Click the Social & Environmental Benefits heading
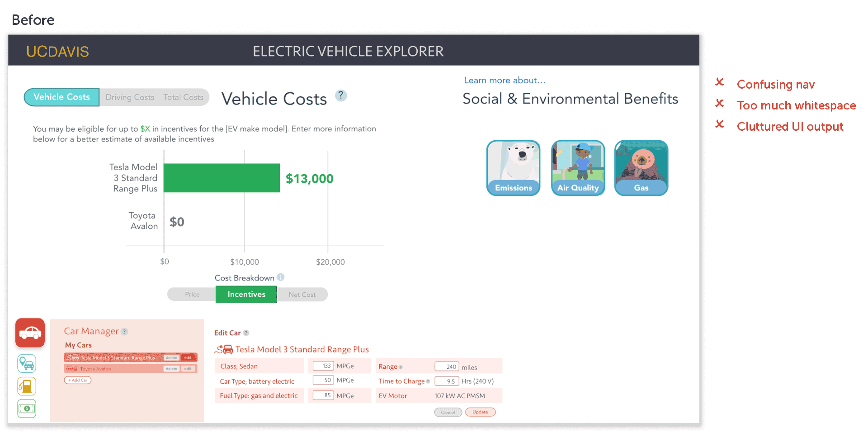 (x=570, y=99)
